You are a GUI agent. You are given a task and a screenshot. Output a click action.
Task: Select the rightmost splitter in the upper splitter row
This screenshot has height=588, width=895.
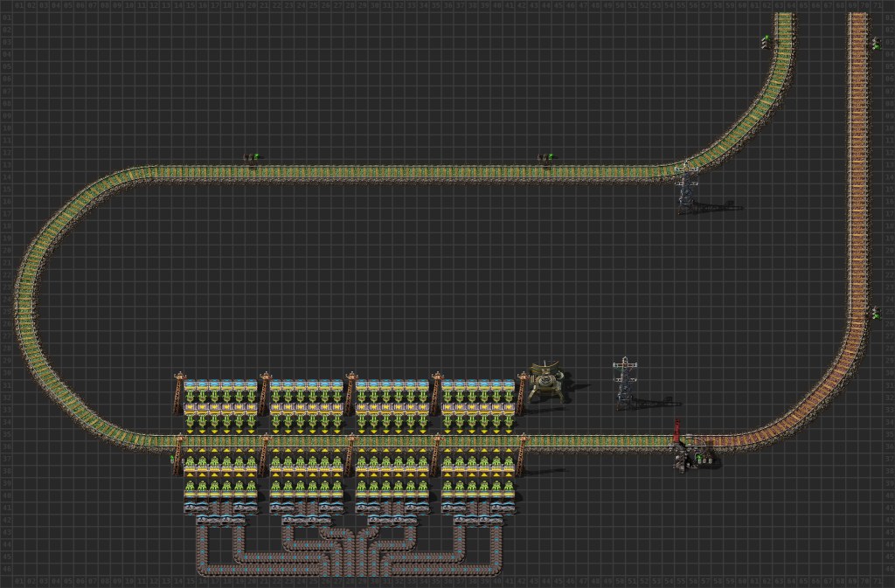[503, 508]
